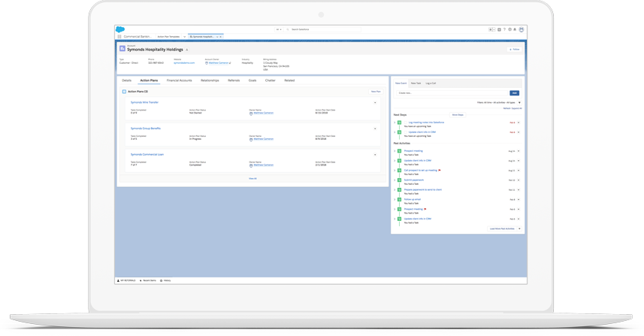Image resolution: width=644 pixels, height=336 pixels.
Task: Click the More Steps button
Action: click(x=458, y=115)
